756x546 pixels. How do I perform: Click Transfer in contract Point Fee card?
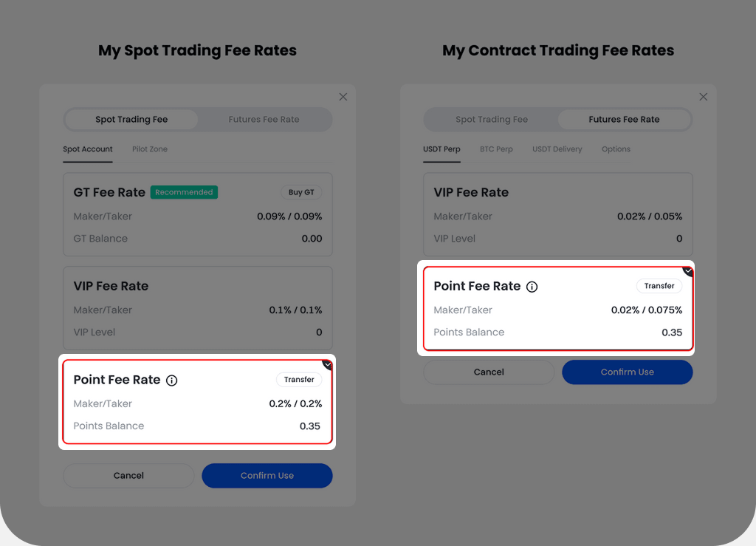tap(659, 286)
